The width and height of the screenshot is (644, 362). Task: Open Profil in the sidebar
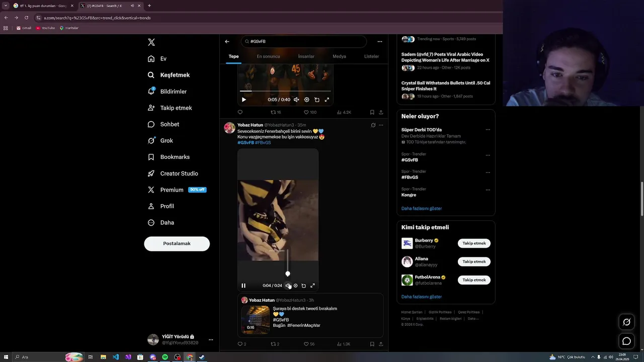coord(160,206)
